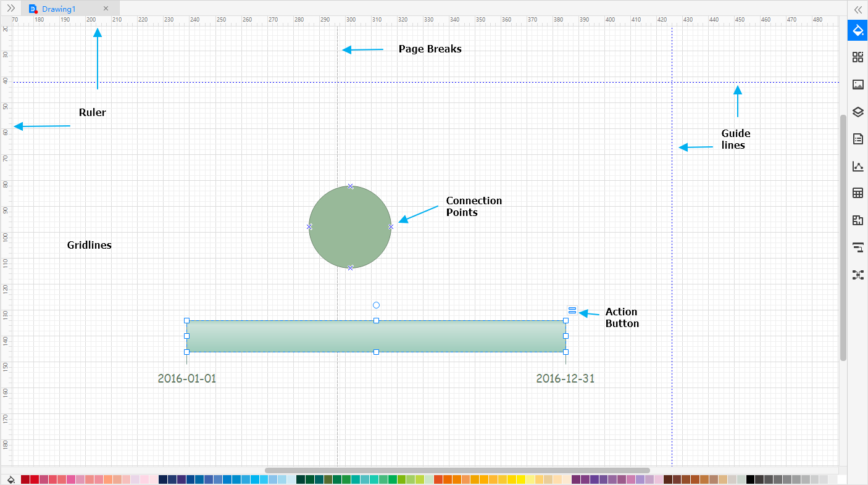Image resolution: width=868 pixels, height=485 pixels.
Task: Select the 2016-01-01 date label
Action: (187, 378)
